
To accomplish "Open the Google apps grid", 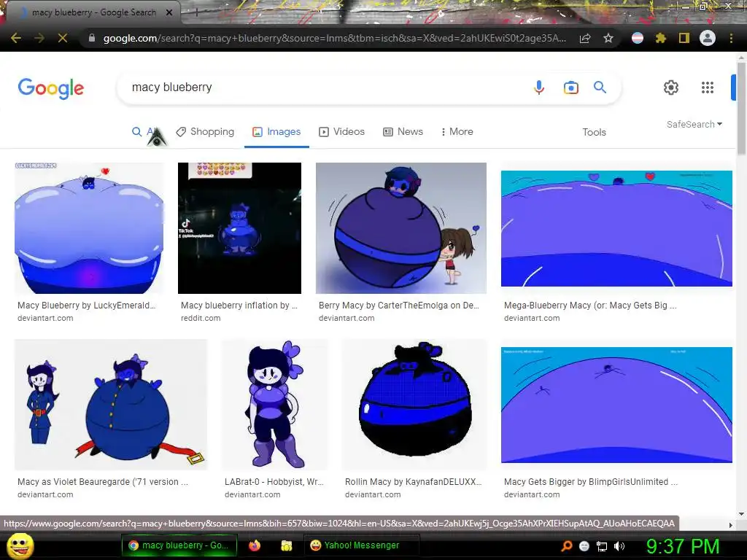I will pyautogui.click(x=708, y=87).
